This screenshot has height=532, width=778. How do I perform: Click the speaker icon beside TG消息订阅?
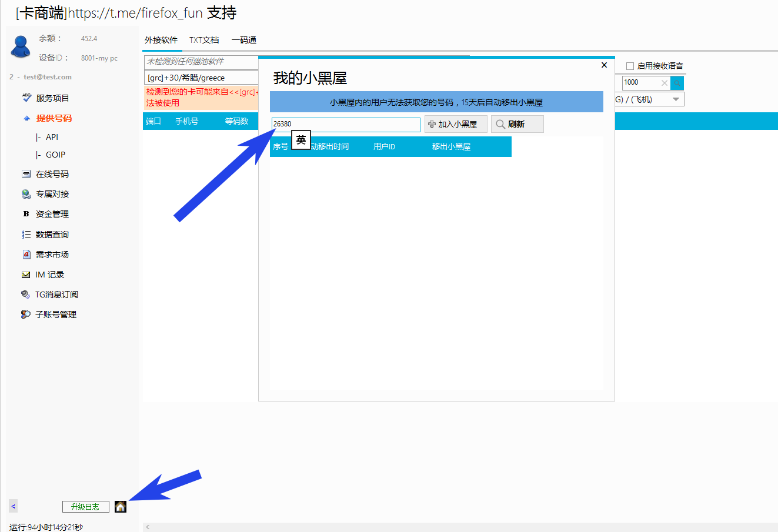coord(26,295)
